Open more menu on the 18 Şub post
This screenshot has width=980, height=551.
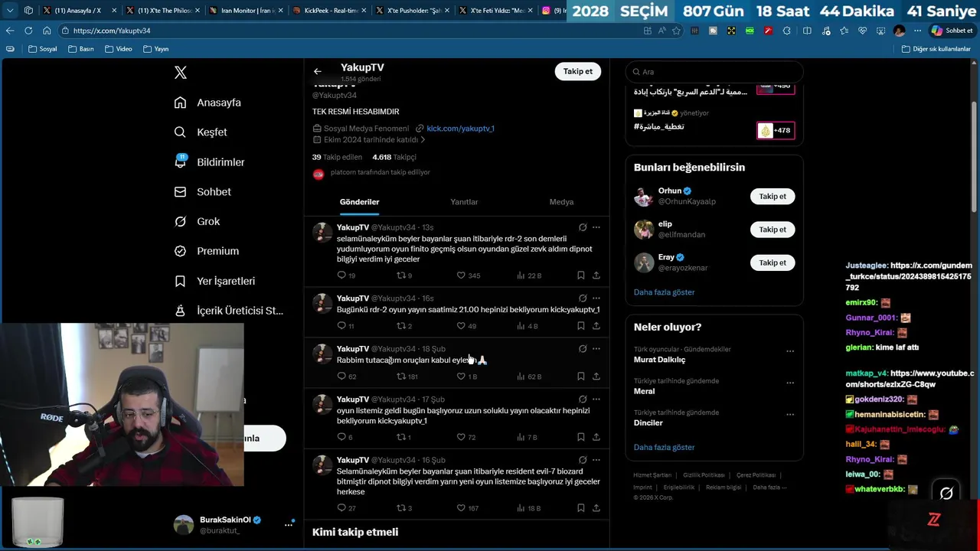(596, 348)
